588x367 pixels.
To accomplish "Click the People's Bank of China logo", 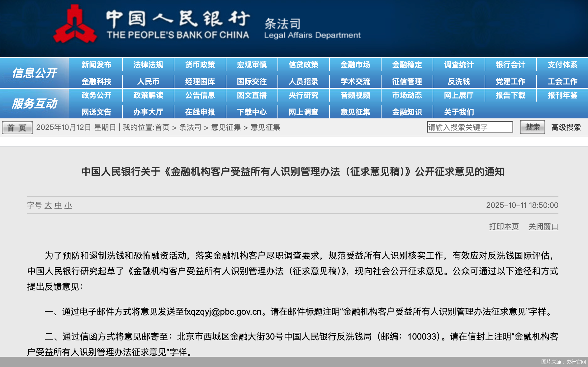I will [75, 23].
